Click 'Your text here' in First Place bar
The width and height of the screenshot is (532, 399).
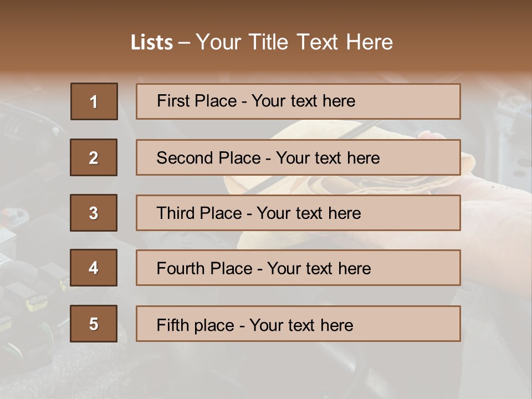click(303, 101)
